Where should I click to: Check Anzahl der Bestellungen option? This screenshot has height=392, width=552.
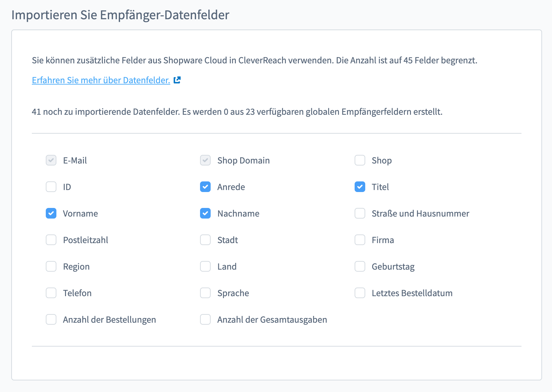coord(51,319)
